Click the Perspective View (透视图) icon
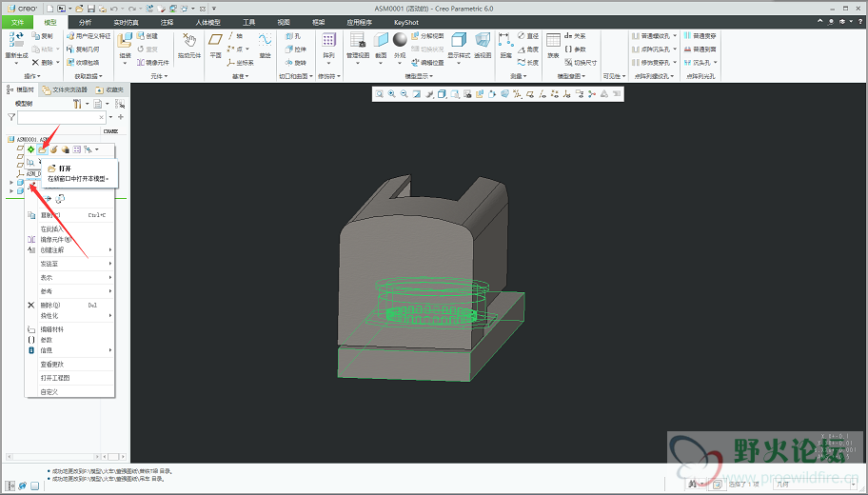The image size is (868, 495). [483, 40]
